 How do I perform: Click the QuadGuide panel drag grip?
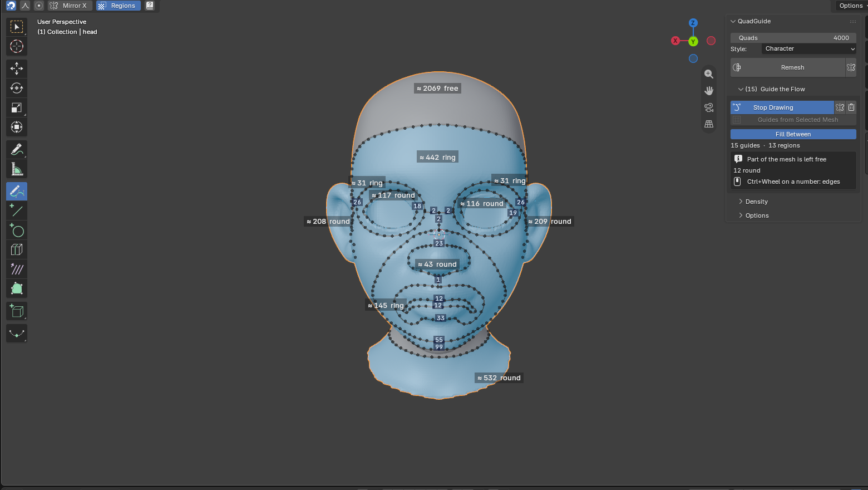(853, 21)
